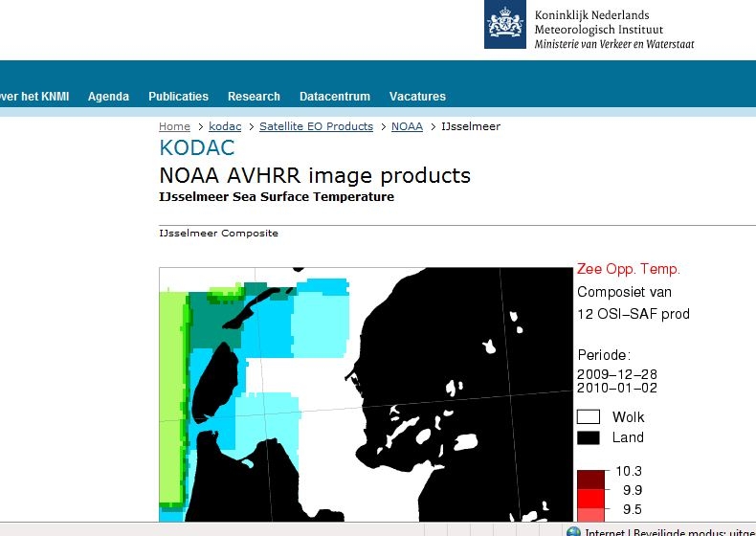Click 'Ministerie van Verkeer en Waterstaat' text
Screen dimensions: 756x536
coord(614,44)
